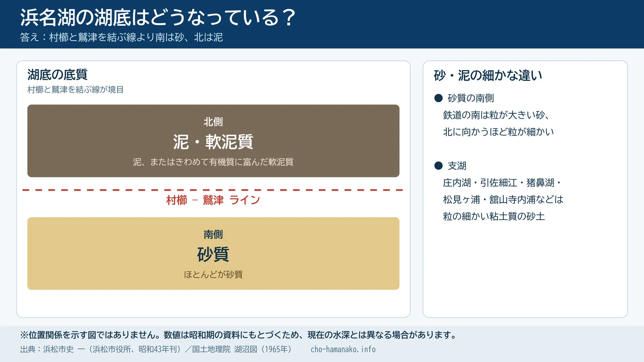Click the 'cho-hamanako.info' site address
Viewport: 644px width, 362px height.
343,349
